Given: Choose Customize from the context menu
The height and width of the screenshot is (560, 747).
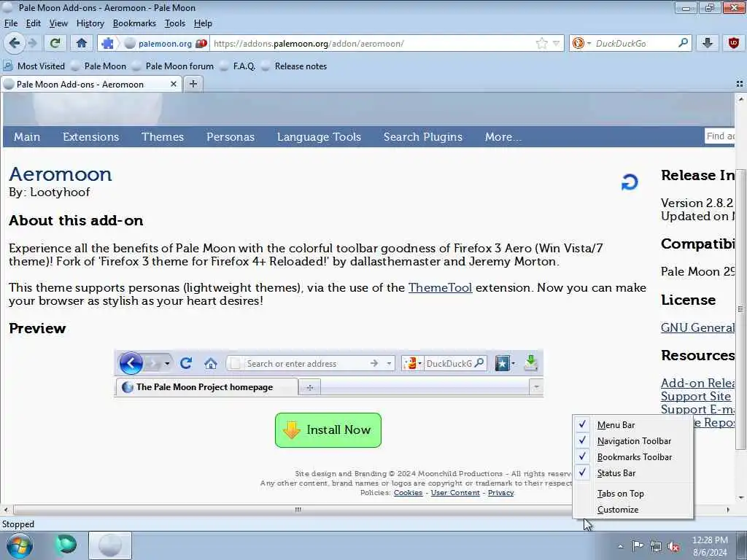Looking at the screenshot, I should [x=632, y=510].
